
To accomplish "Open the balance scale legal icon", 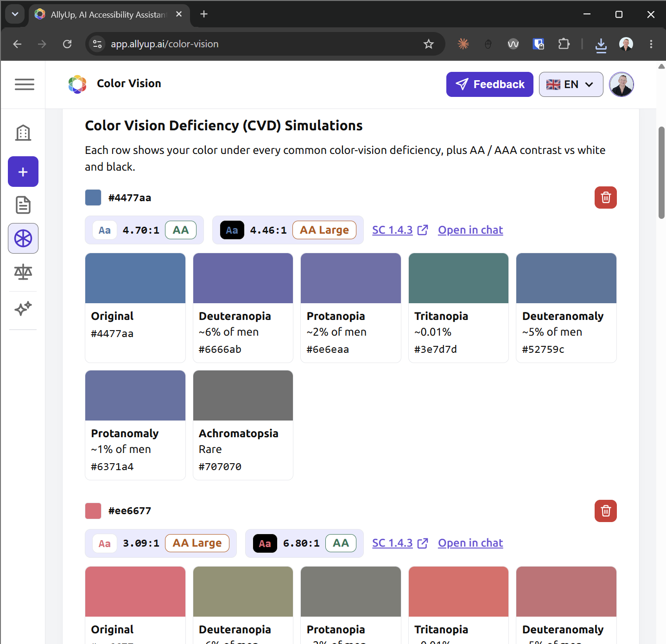I will [23, 272].
